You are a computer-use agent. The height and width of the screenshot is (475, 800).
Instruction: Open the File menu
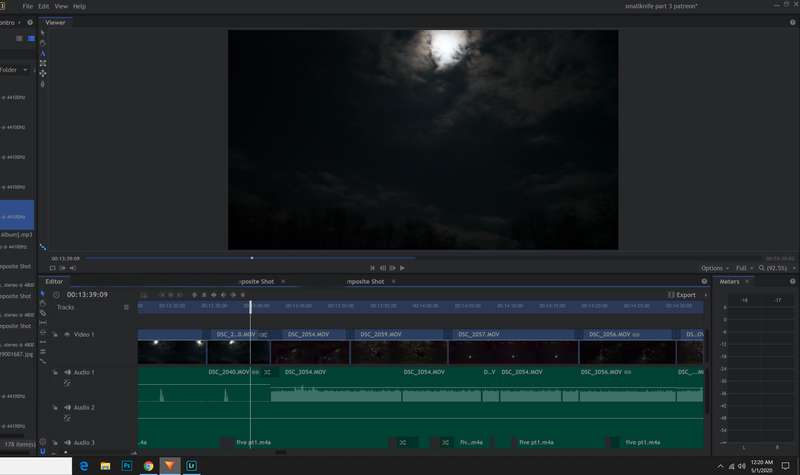(28, 6)
